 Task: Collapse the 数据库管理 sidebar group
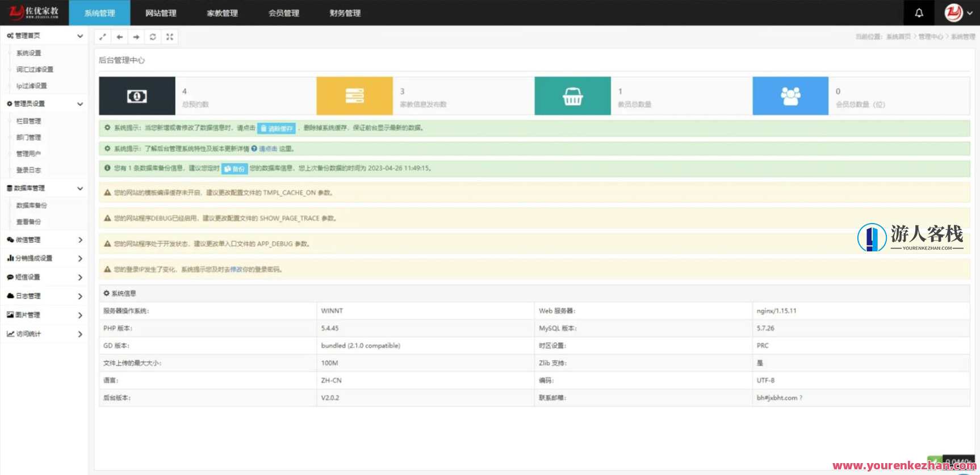tap(80, 188)
